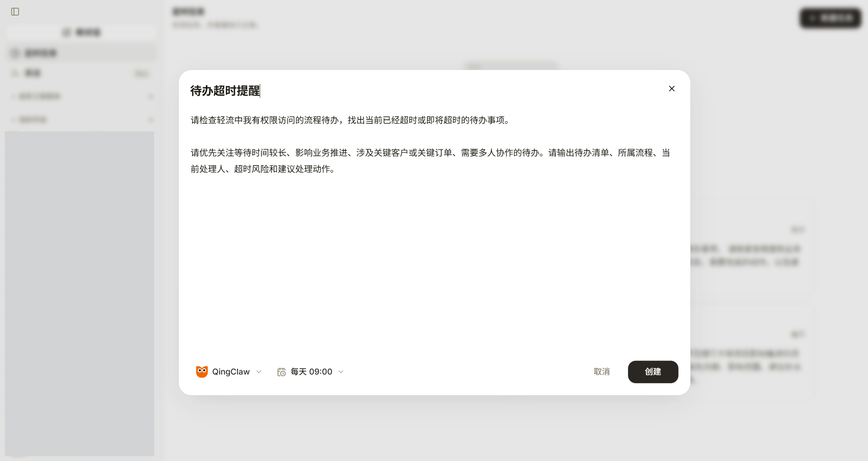Click the gray sidebar history panel

79,294
